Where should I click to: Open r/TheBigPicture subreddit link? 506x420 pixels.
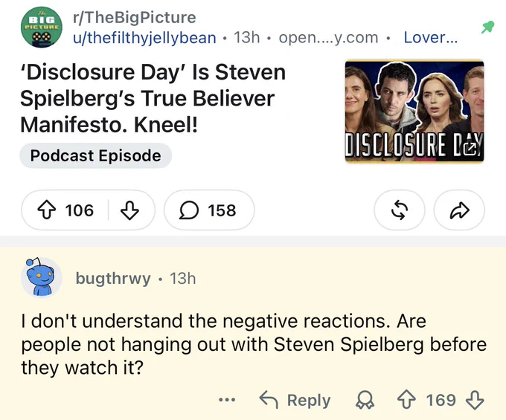tap(134, 17)
